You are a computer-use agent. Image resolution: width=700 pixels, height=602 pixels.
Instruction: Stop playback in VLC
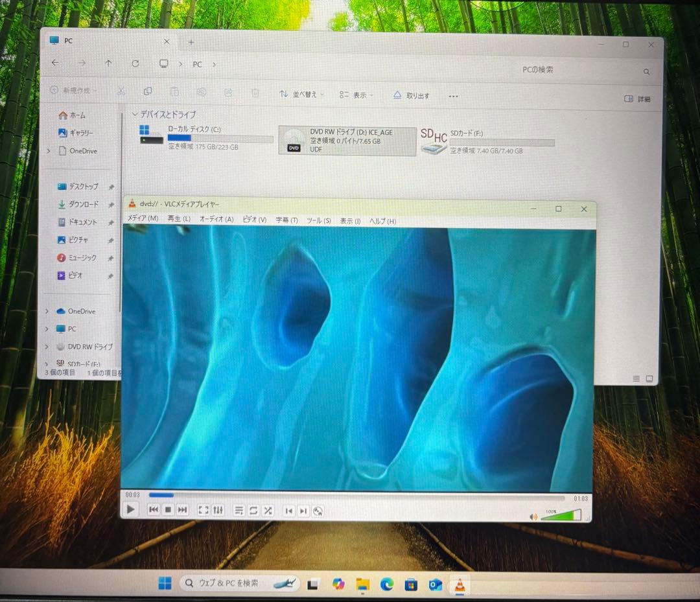(x=168, y=510)
